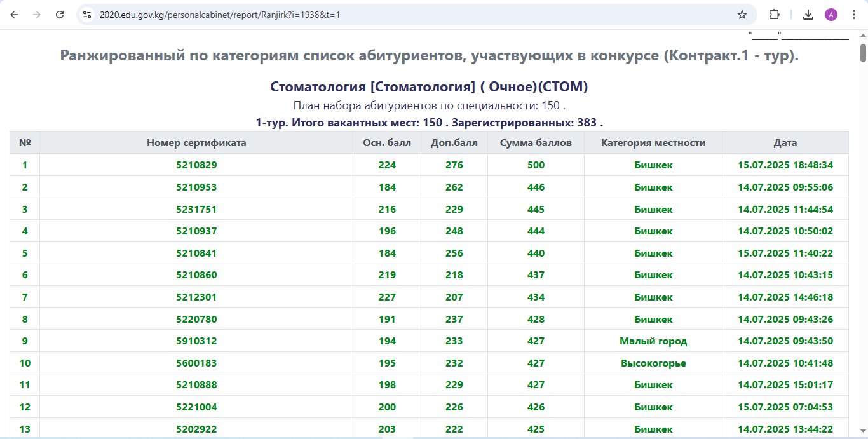Open site information icon in address bar

click(x=88, y=15)
